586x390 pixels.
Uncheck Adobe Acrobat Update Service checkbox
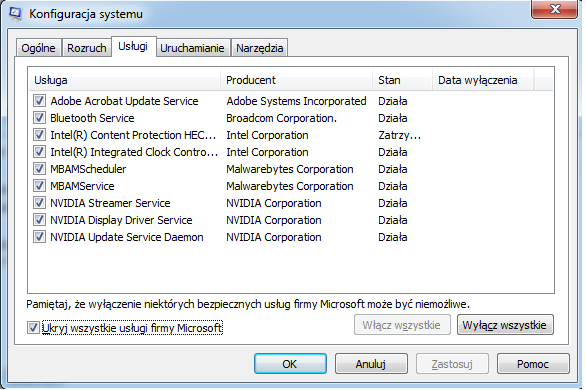point(39,101)
